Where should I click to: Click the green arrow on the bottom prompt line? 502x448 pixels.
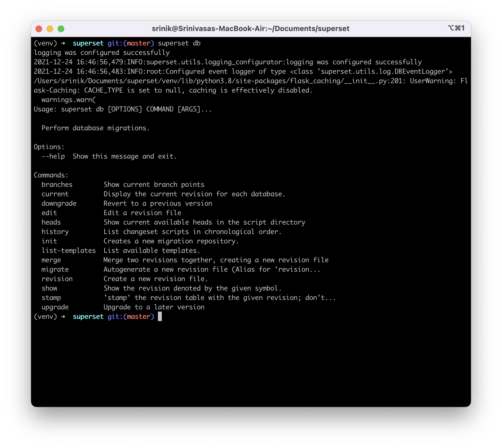[63, 317]
